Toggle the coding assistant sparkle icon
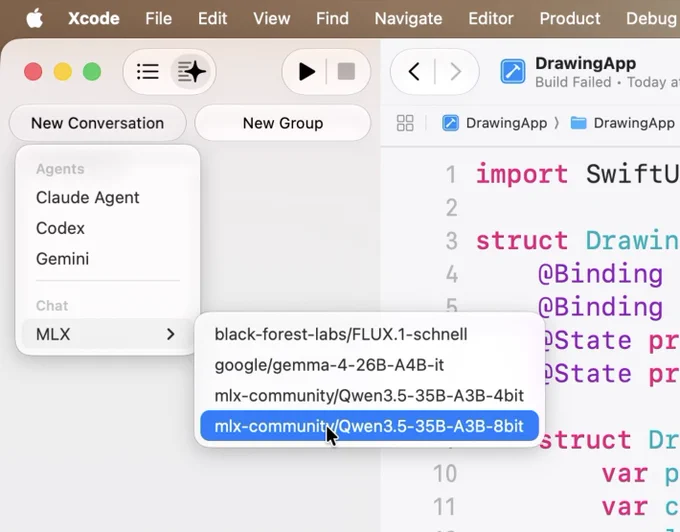Image resolution: width=680 pixels, height=532 pixels. coord(191,72)
